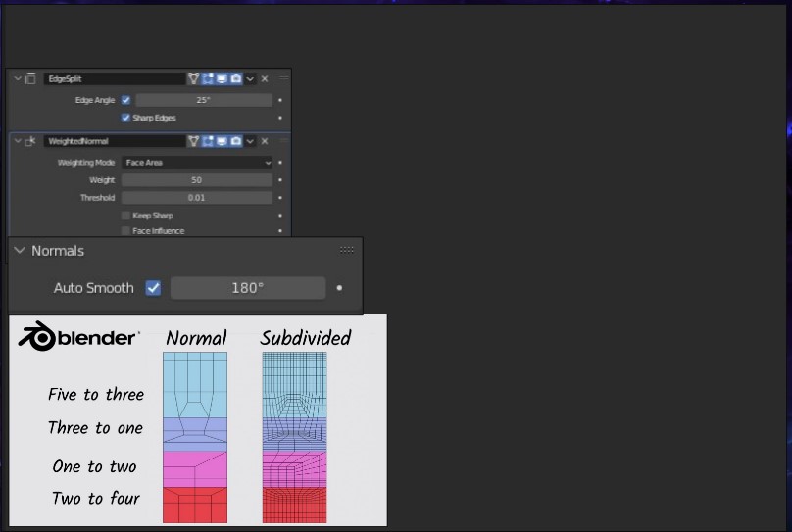Click the 'Weighting Mode' label
This screenshot has height=532, width=792.
tap(86, 163)
